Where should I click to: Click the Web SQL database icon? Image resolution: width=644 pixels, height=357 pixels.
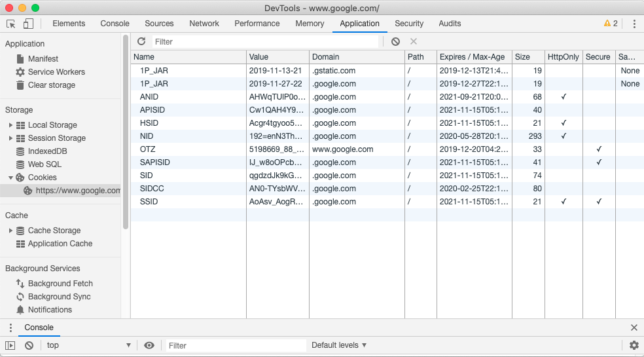click(x=20, y=164)
